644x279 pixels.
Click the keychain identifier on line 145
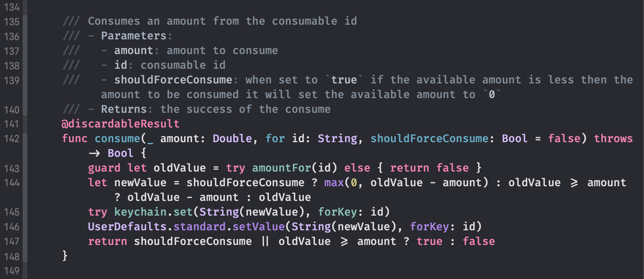coord(140,212)
